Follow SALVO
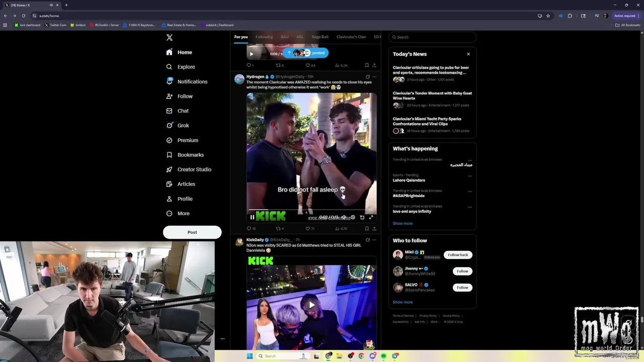 point(462,288)
